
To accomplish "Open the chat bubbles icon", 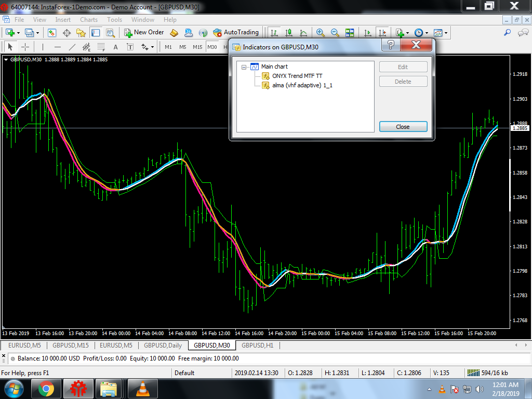I will (x=523, y=33).
